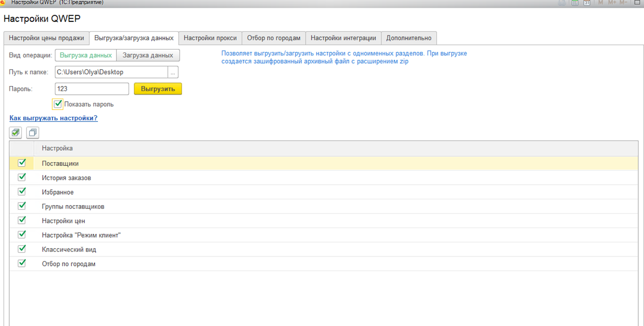Screen dimensions: 644x326
Task: Toggle the Показать пароль checkbox
Action: coord(58,104)
